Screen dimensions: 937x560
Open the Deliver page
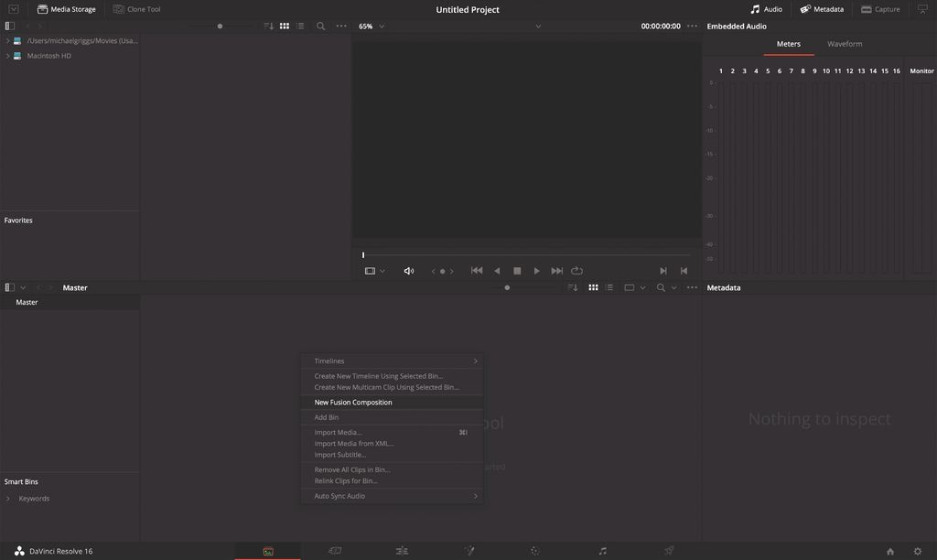point(669,550)
